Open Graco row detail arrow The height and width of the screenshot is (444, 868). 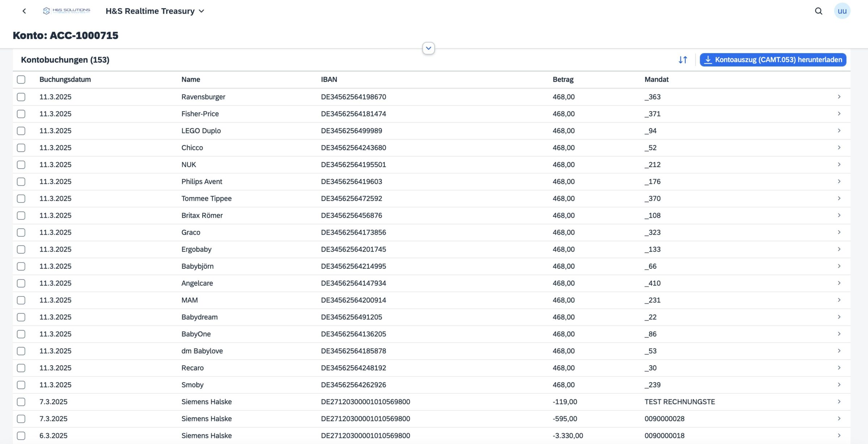coord(839,232)
